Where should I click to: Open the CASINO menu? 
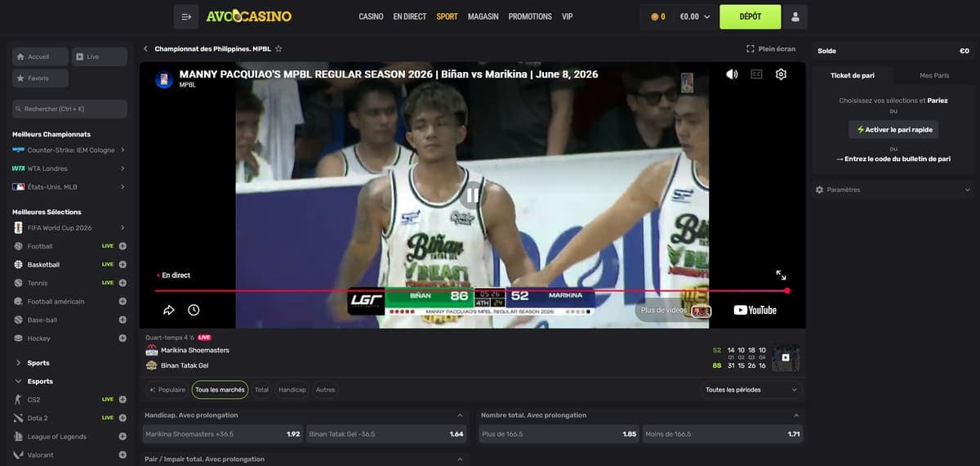point(371,16)
